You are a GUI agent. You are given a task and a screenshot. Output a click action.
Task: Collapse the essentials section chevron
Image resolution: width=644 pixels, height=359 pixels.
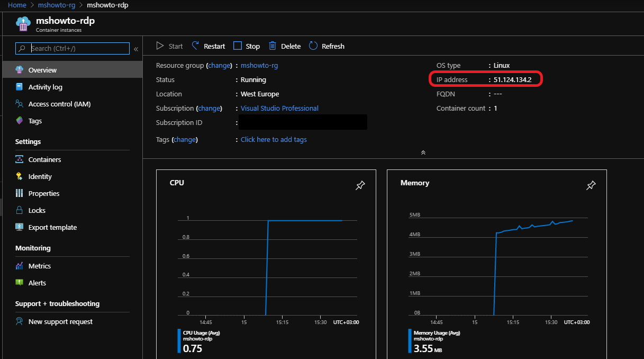(423, 152)
